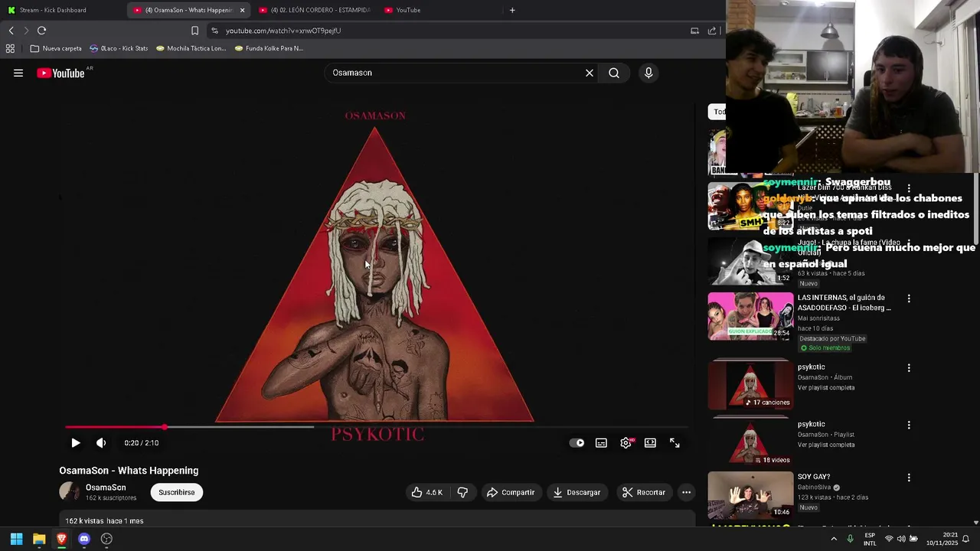Switch to theater mode view

(650, 443)
